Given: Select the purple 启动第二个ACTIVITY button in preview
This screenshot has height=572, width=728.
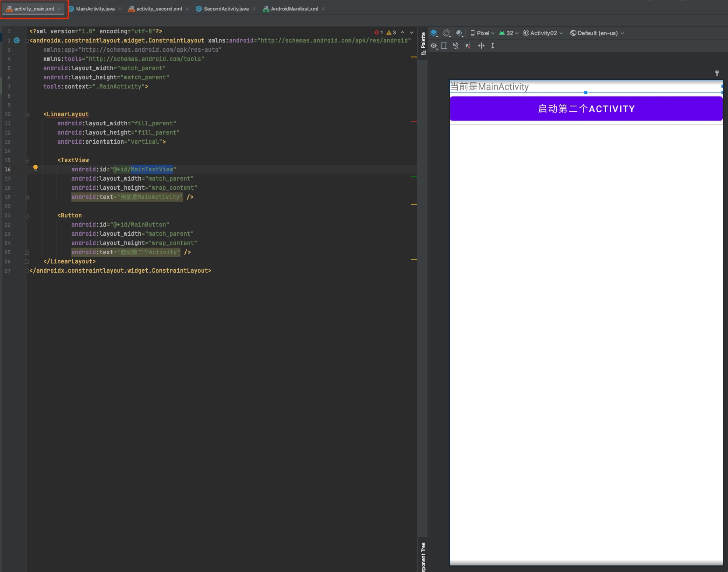Looking at the screenshot, I should pyautogui.click(x=586, y=108).
